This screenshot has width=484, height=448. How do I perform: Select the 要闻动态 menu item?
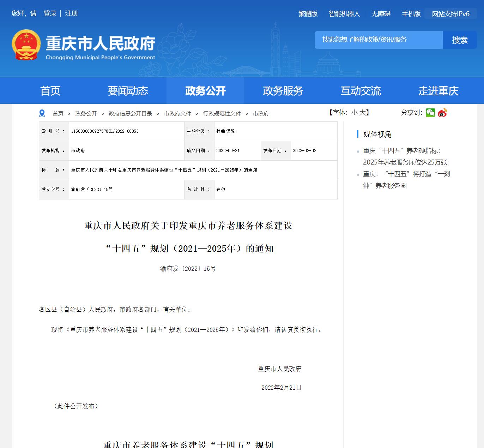pyautogui.click(x=128, y=91)
